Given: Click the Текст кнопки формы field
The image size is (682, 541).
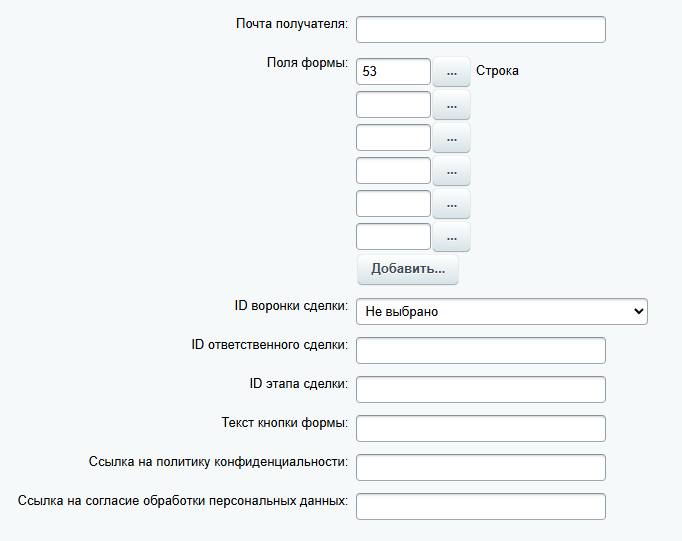Looking at the screenshot, I should coord(480,428).
